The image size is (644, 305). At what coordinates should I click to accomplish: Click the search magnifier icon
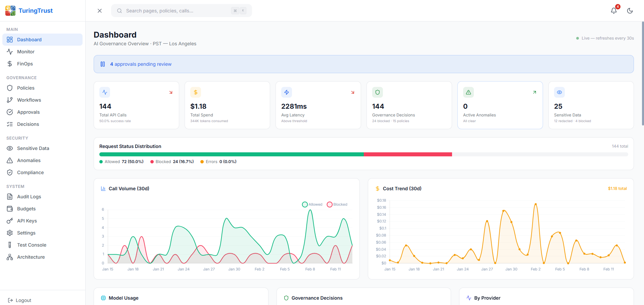[119, 10]
